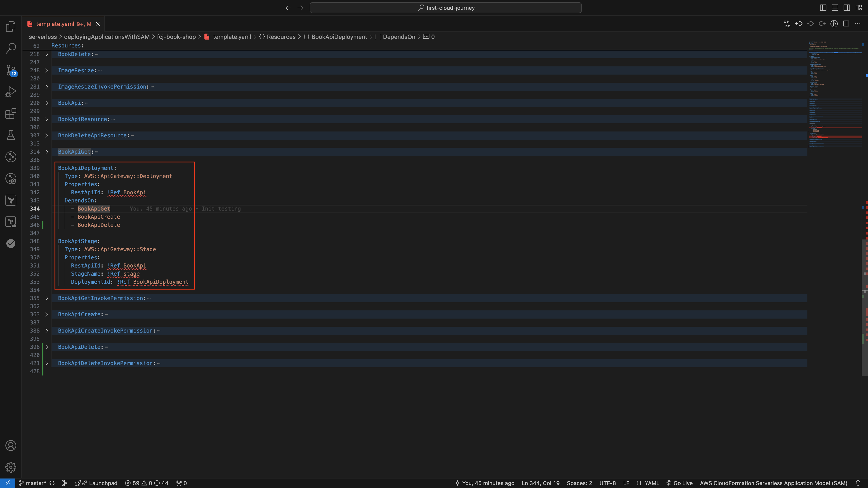Viewport: 868px width, 488px height.
Task: Click deployingApplicationsWithSAM breadcrumb
Action: (107, 37)
